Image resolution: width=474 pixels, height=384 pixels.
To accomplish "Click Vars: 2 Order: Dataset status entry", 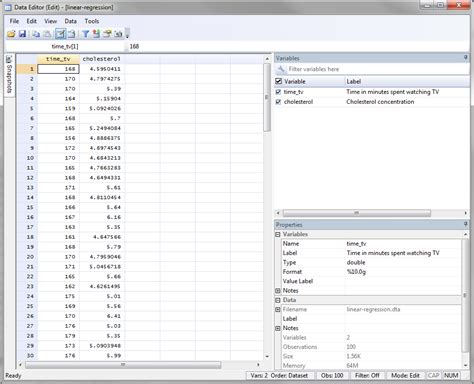I will point(279,375).
